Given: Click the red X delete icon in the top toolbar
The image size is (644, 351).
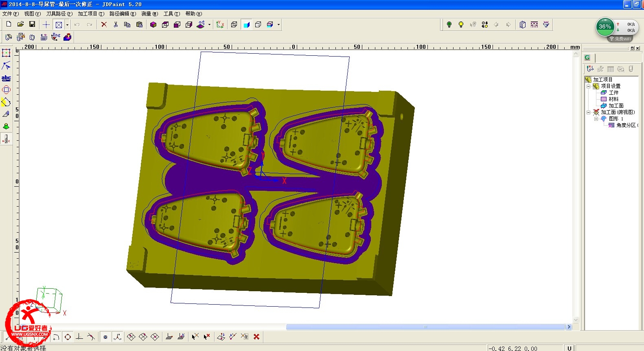Looking at the screenshot, I should coord(104,24).
